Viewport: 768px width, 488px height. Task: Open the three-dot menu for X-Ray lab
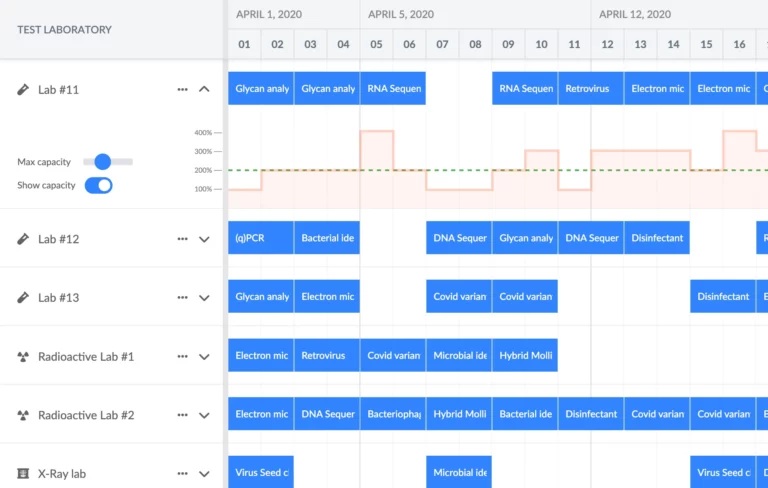pyautogui.click(x=182, y=473)
